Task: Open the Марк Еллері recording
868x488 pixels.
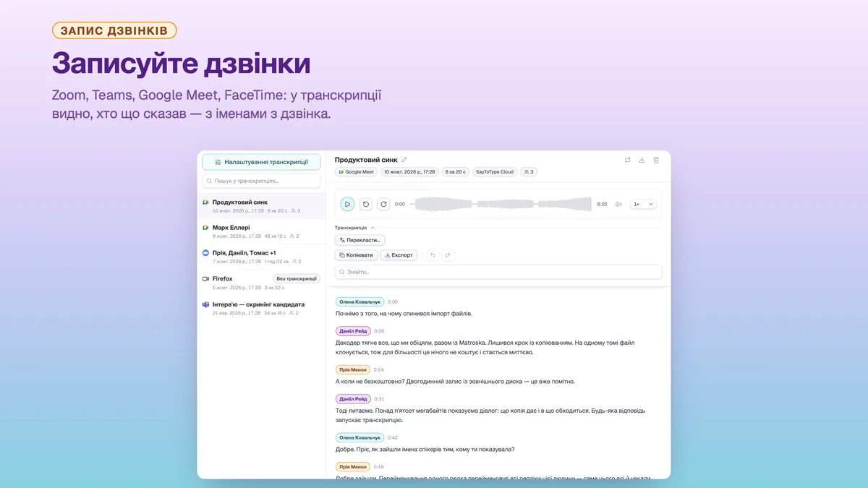Action: [261, 231]
